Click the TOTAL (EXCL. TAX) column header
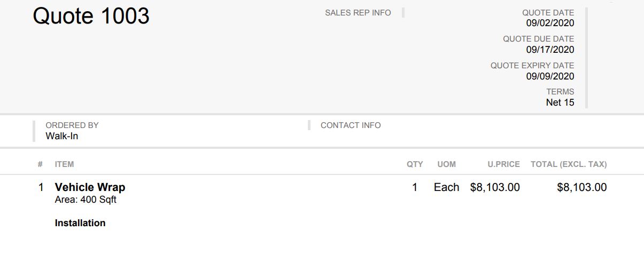The height and width of the screenshot is (263, 644). pyautogui.click(x=569, y=164)
